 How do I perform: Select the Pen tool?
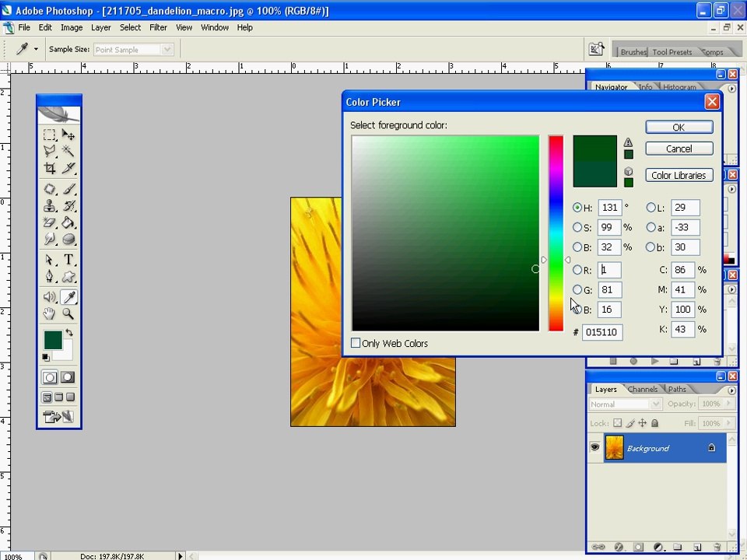tap(50, 276)
